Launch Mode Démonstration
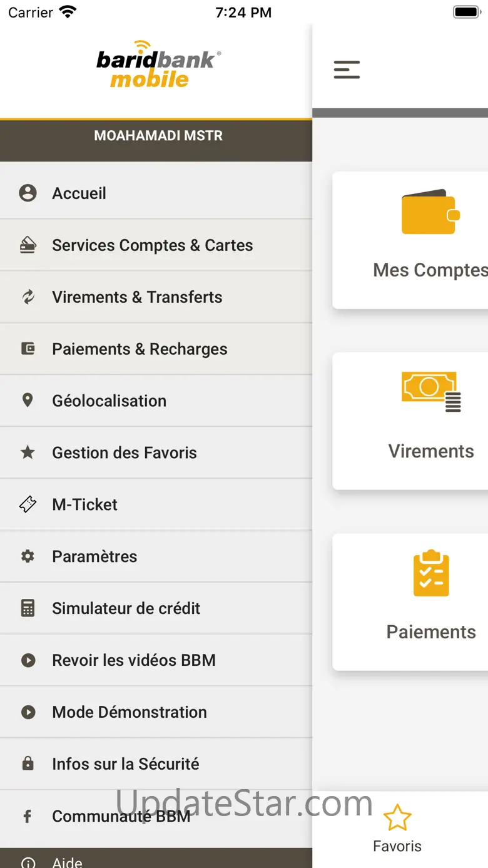 [x=130, y=712]
